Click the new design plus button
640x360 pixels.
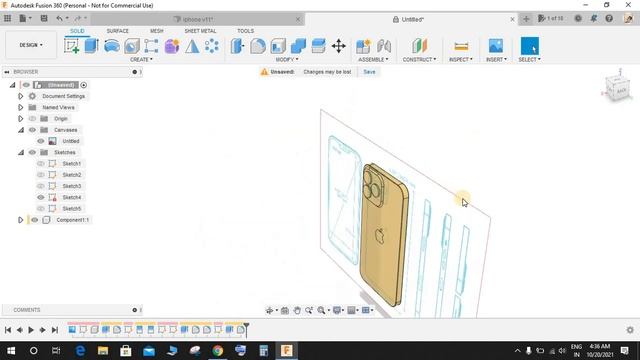pos(526,19)
